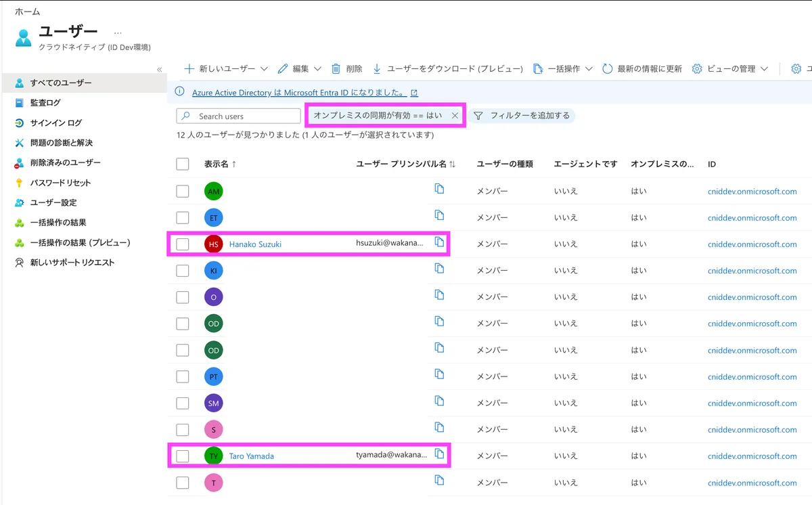Expand the manage view (ビューの管理) dropdown
The image size is (812, 505).
pos(764,69)
